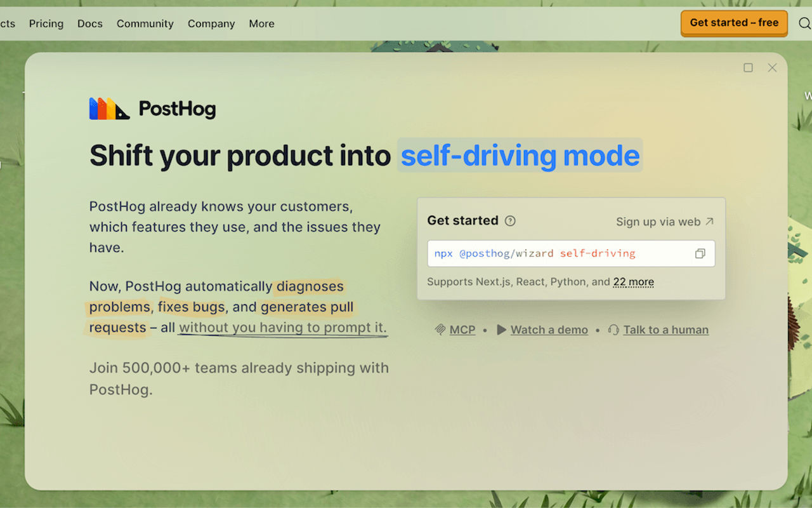Click the 'PostHog already knows your customers,' text
Image resolution: width=812 pixels, height=508 pixels.
(x=221, y=206)
